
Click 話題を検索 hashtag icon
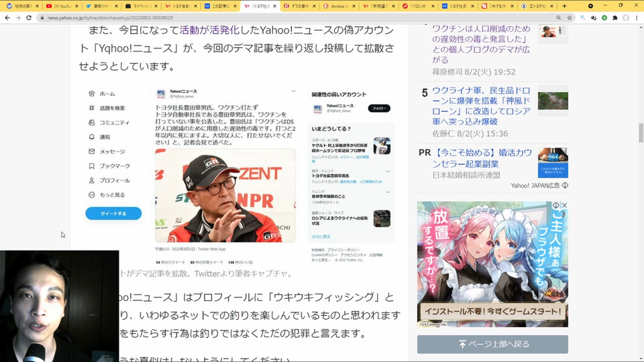point(92,108)
